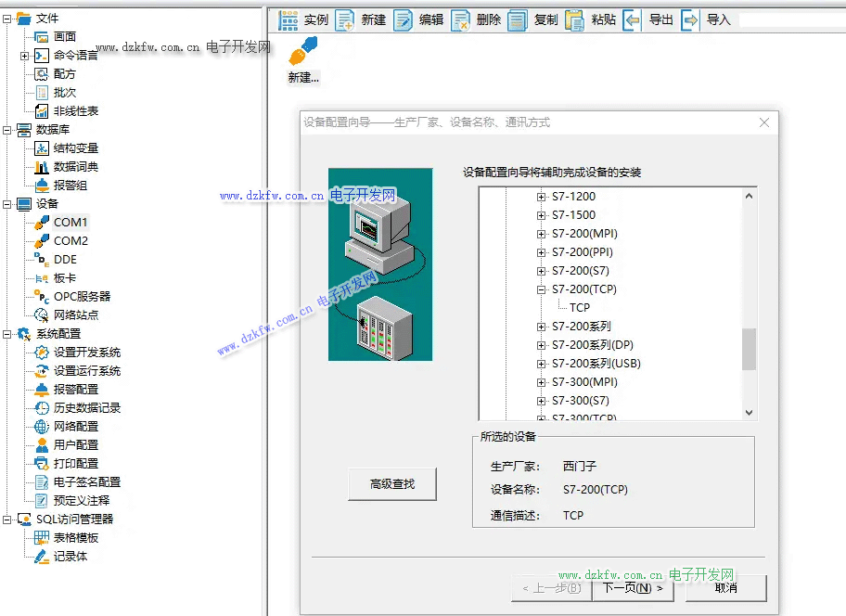Click the 高级查找 button
Screen dimensions: 846x616
click(392, 484)
